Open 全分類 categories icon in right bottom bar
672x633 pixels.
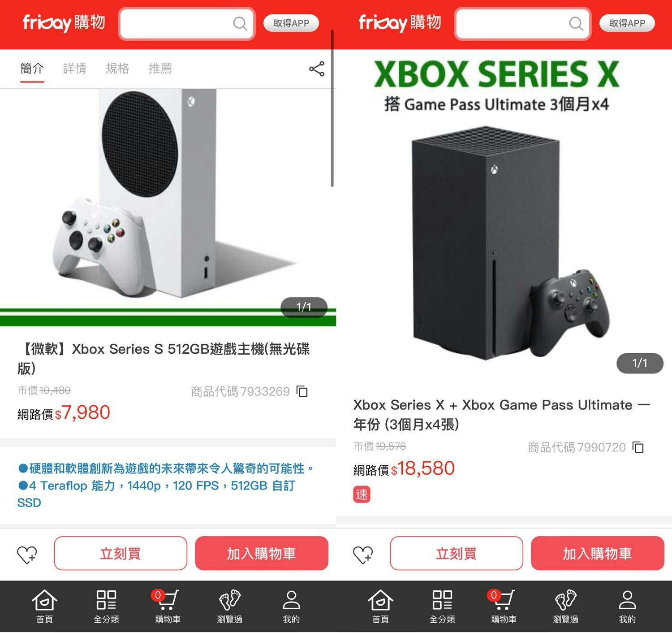(442, 607)
